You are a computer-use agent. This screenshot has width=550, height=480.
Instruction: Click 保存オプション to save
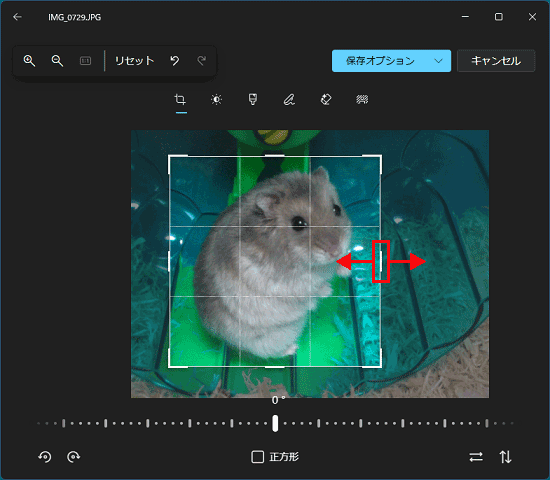(380, 61)
